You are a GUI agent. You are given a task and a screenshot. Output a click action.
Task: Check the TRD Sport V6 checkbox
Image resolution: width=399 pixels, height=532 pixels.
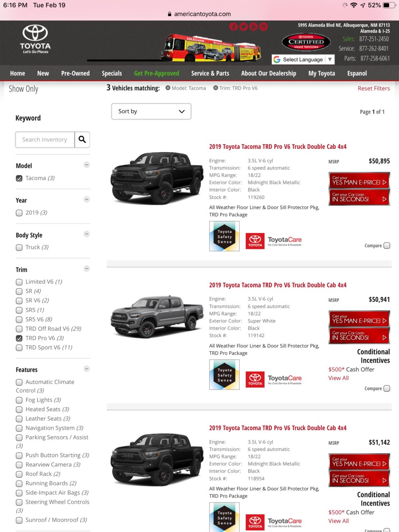tap(19, 347)
